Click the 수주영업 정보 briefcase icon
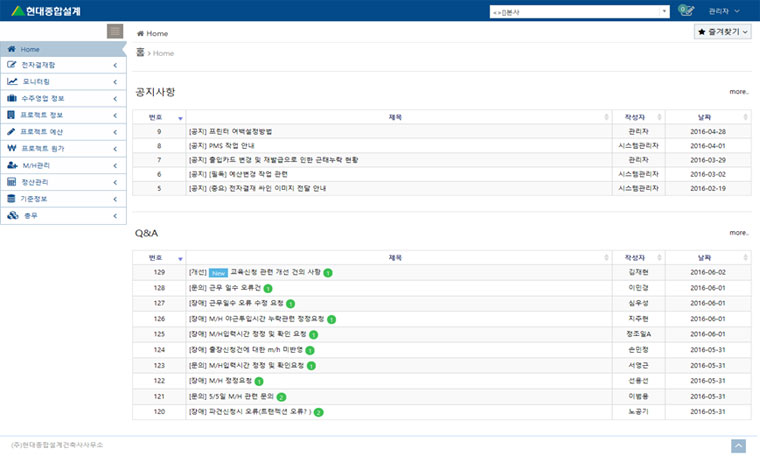760x456 pixels. 11,98
